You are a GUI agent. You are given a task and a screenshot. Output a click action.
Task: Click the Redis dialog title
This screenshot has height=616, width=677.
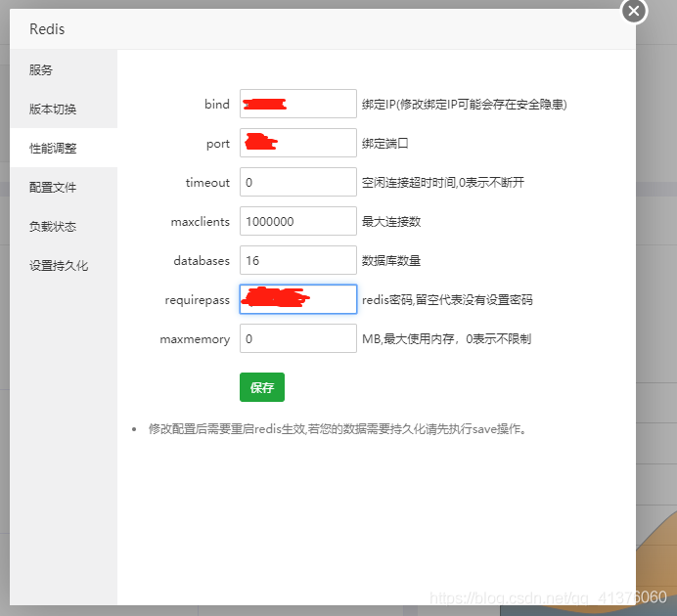(x=47, y=29)
